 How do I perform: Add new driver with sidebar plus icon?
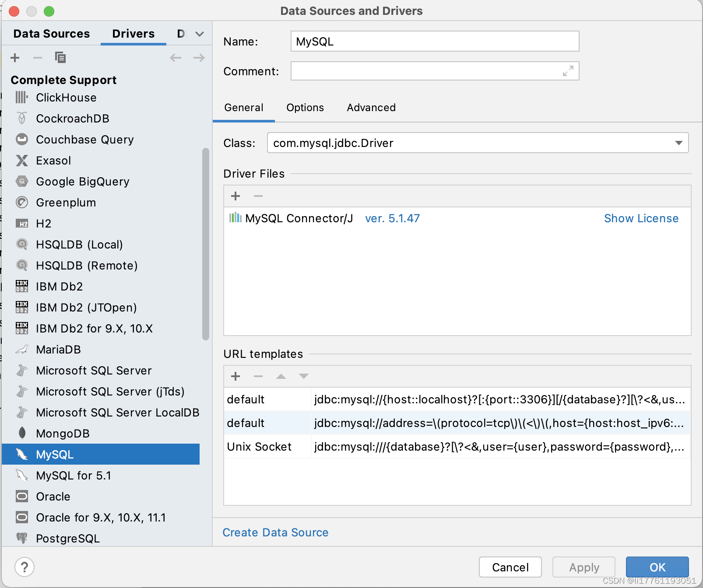pos(15,57)
